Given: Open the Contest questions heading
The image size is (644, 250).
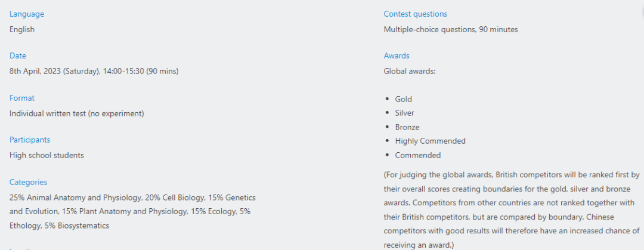Looking at the screenshot, I should point(415,14).
